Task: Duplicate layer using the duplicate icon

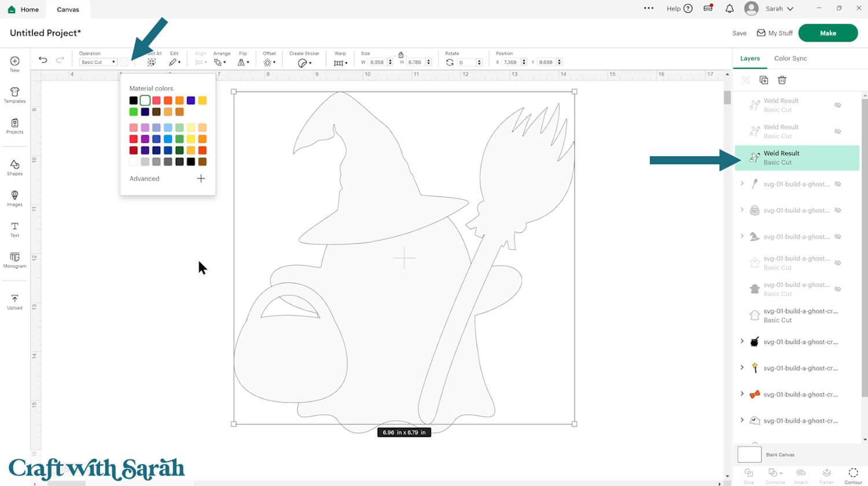Action: (763, 80)
